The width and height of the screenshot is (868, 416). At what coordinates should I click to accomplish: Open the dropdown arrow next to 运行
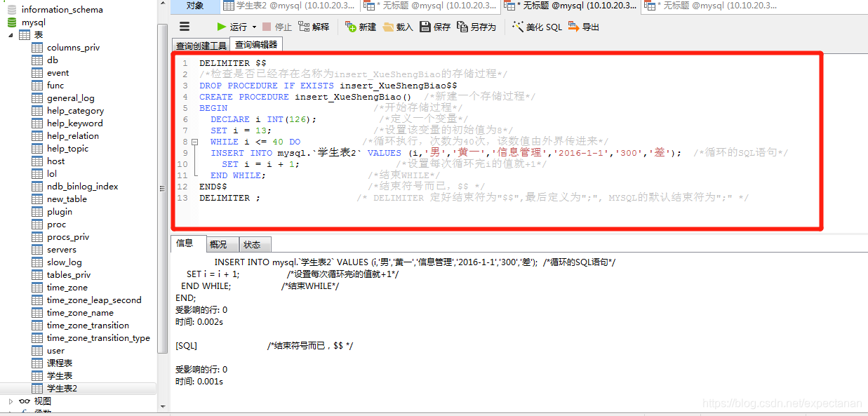pos(254,27)
